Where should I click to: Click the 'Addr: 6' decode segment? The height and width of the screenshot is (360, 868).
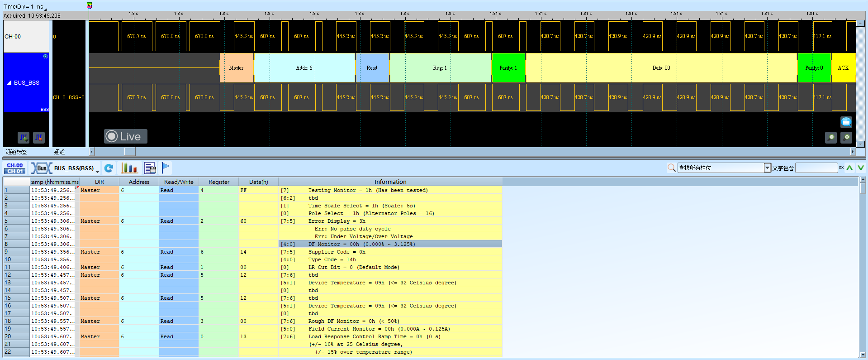[304, 68]
